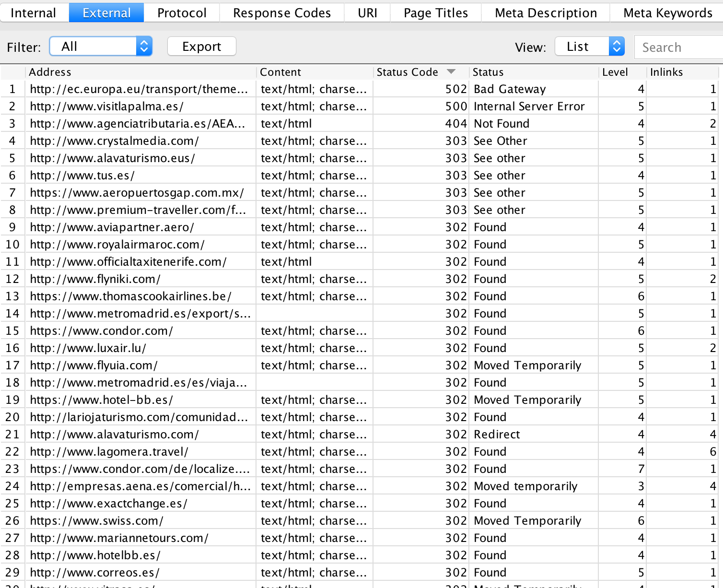Select the www.aviapartner.aero address
This screenshot has width=723, height=588.
[x=112, y=227]
